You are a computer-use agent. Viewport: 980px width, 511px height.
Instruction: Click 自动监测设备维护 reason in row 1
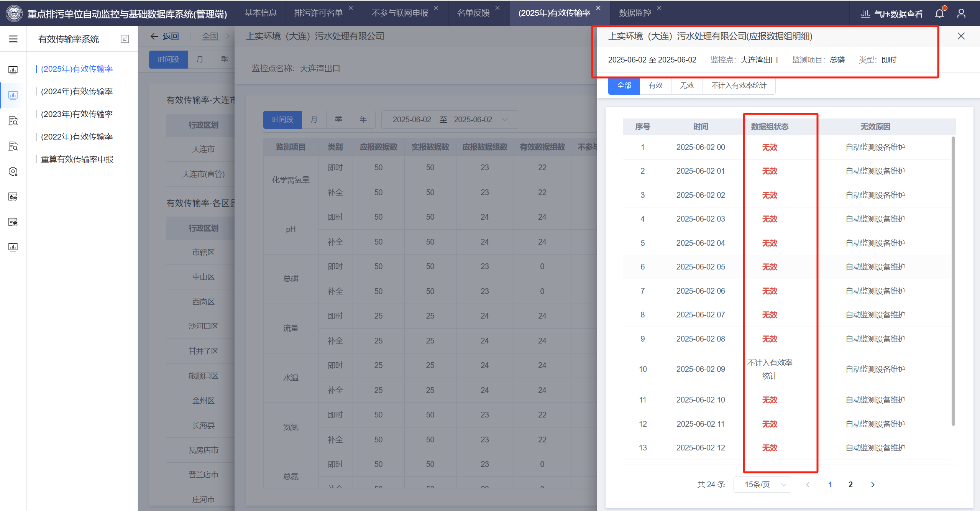875,147
